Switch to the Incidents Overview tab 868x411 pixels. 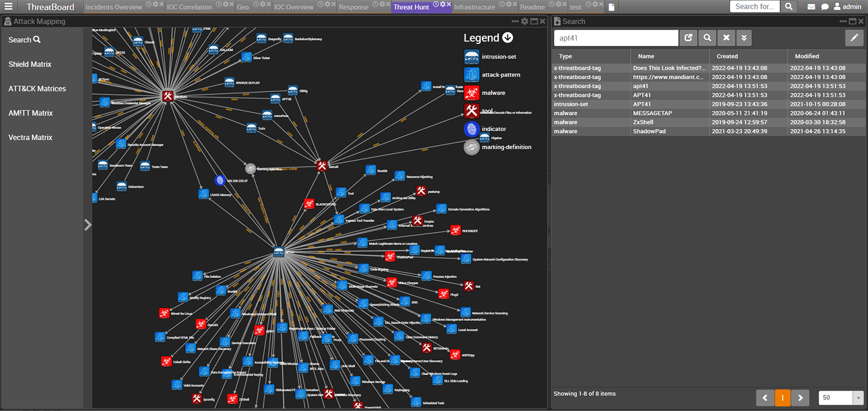[x=113, y=8]
